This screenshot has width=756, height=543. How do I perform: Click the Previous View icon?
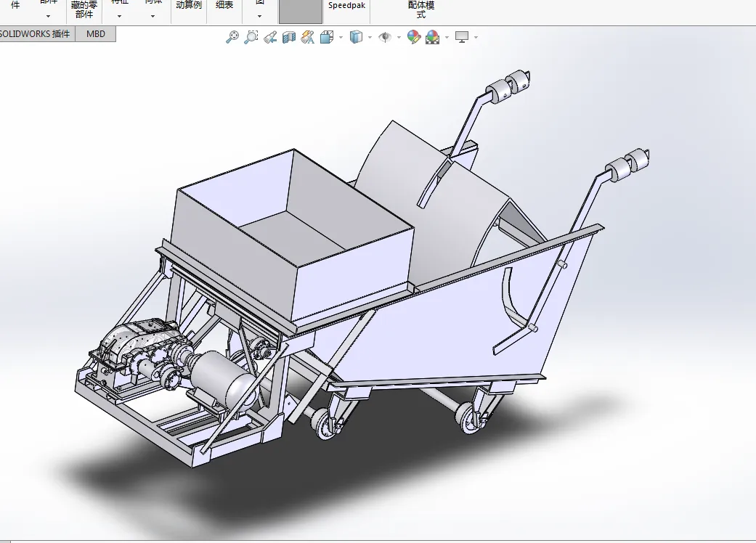click(270, 37)
